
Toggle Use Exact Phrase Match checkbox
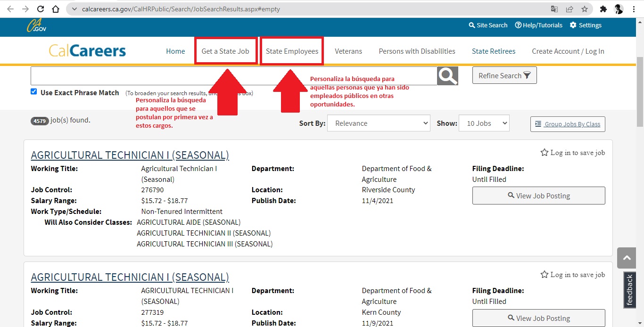(34, 91)
